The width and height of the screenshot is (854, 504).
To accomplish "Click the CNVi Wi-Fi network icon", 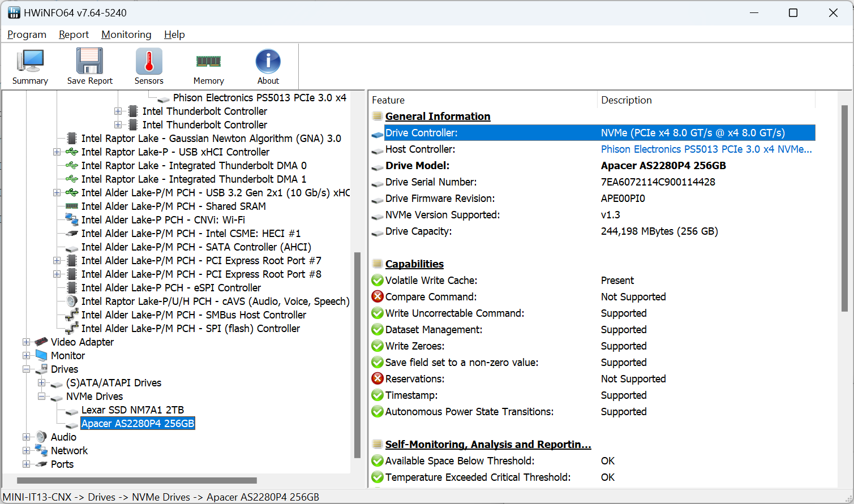I will point(72,219).
